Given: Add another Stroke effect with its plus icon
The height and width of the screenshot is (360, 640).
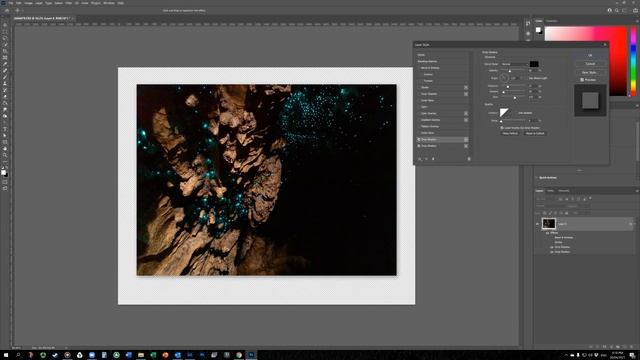Looking at the screenshot, I should (466, 87).
